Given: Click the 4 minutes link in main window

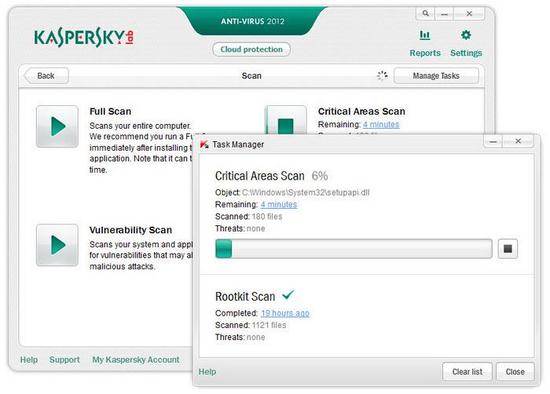Looking at the screenshot, I should coord(381,125).
